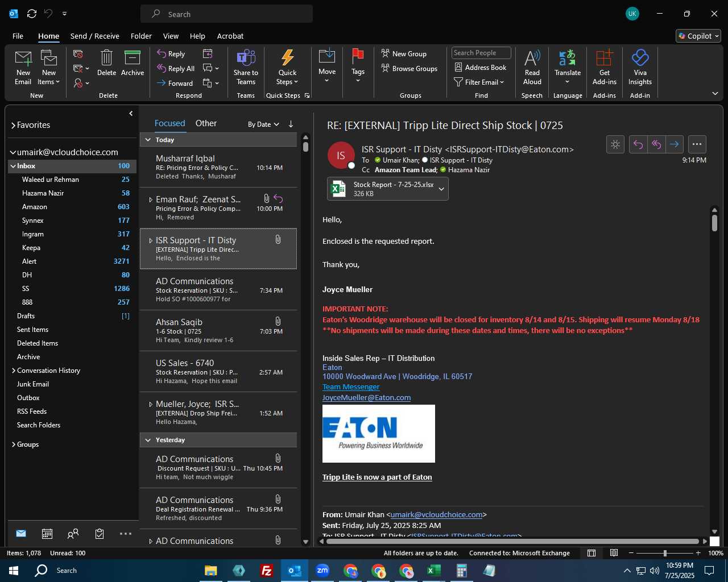Open Browse Groups
Image resolution: width=728 pixels, height=582 pixels.
click(x=409, y=68)
